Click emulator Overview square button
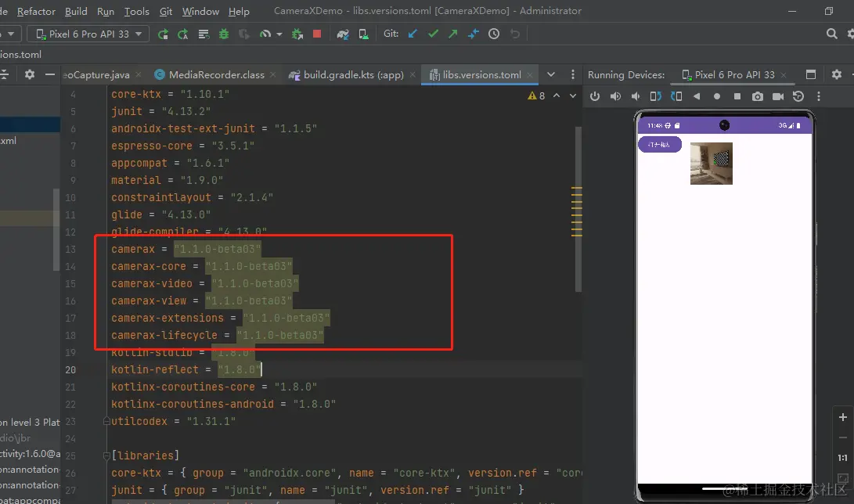The image size is (854, 504). (x=737, y=96)
